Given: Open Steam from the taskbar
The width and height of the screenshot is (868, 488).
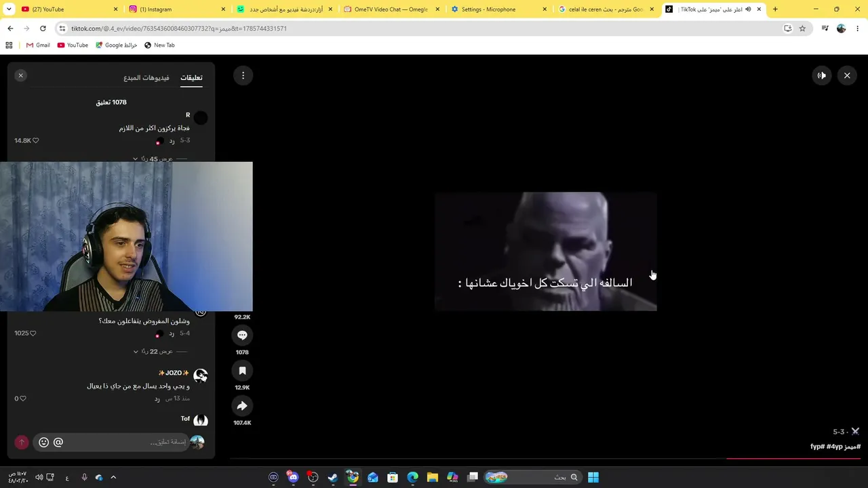Looking at the screenshot, I should pos(333,477).
